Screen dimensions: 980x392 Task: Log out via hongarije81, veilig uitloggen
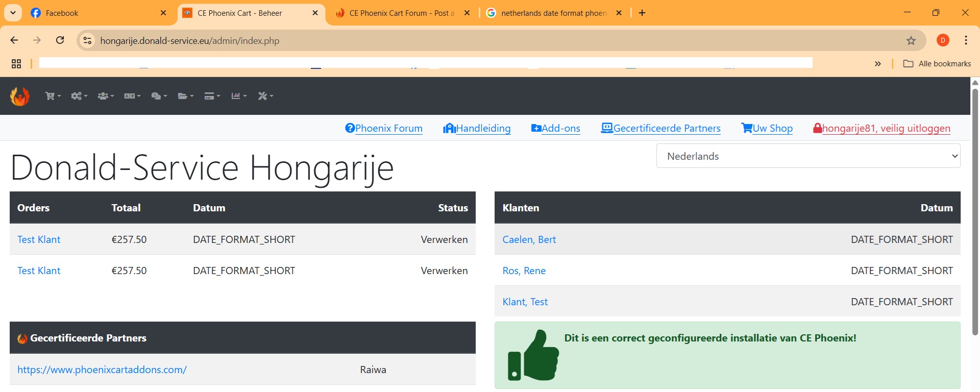881,128
